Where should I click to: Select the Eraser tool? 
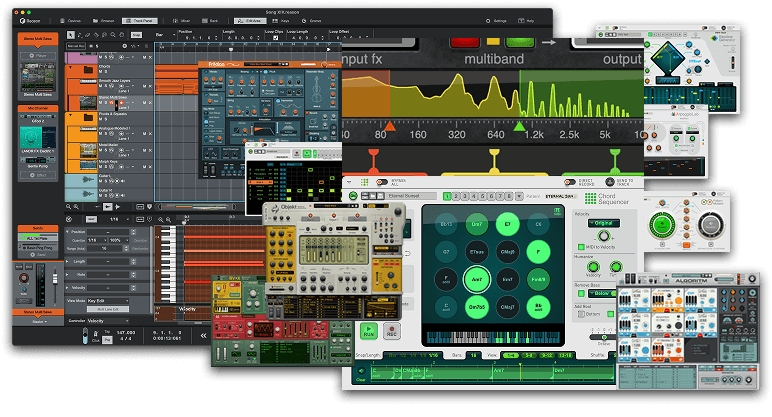point(88,35)
